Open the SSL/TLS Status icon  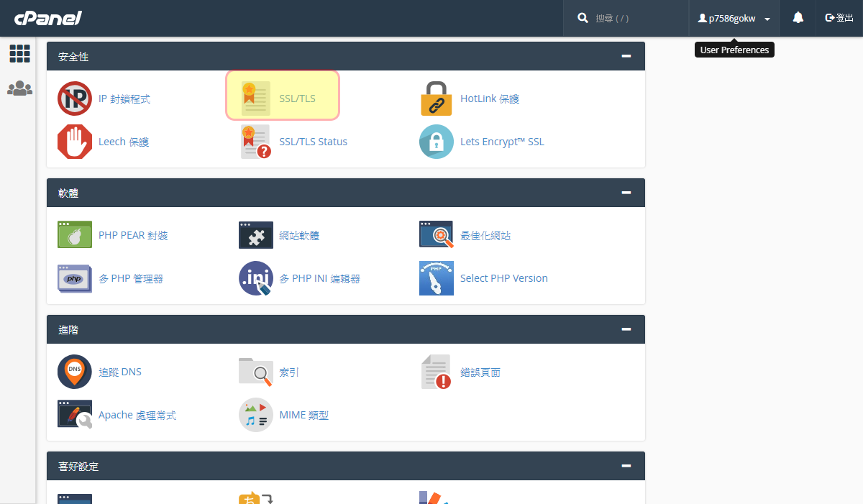(x=256, y=142)
